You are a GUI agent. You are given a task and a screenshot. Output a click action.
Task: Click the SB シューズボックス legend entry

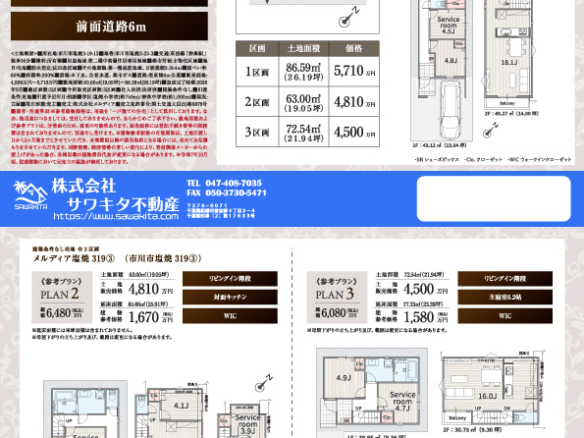click(437, 159)
